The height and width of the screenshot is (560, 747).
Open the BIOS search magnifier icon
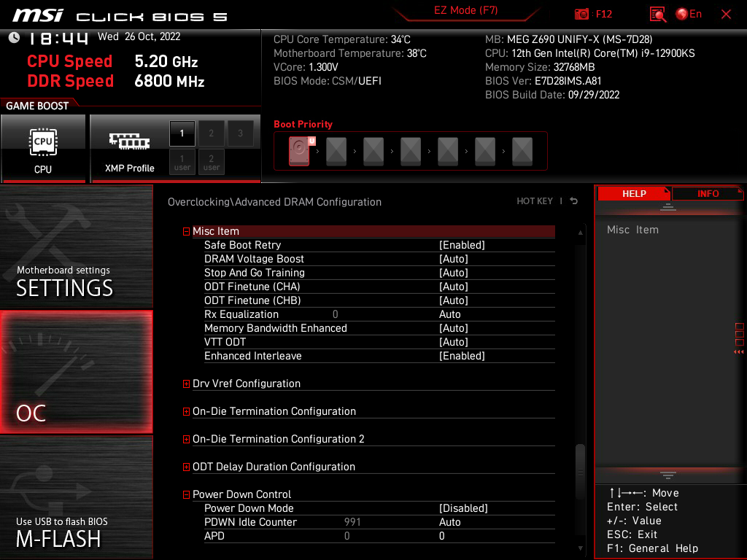658,15
